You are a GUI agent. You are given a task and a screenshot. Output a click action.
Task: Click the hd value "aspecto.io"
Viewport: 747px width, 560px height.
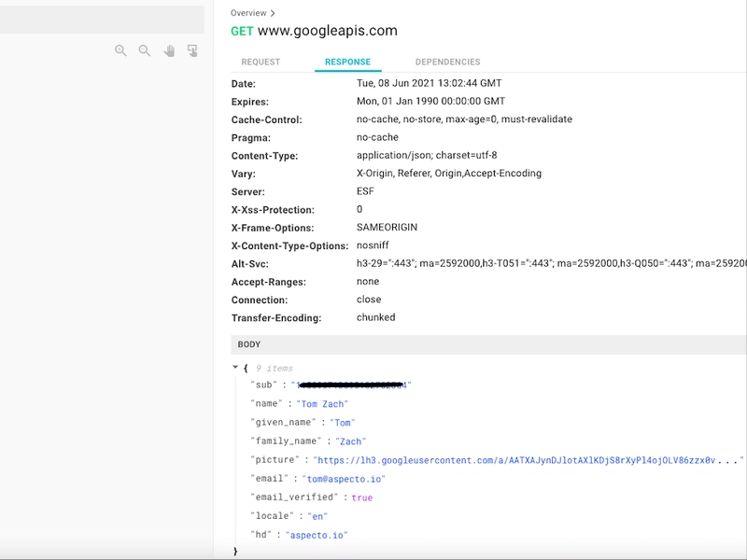(317, 535)
